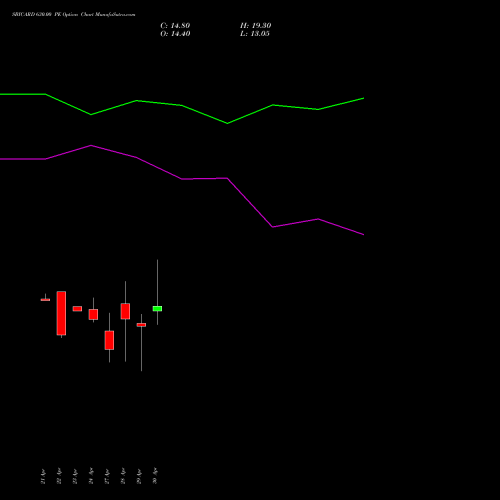Select the red candlestick for 24 Apr
Image resolution: width=500 pixels, height=500 pixels.
[x=93, y=314]
